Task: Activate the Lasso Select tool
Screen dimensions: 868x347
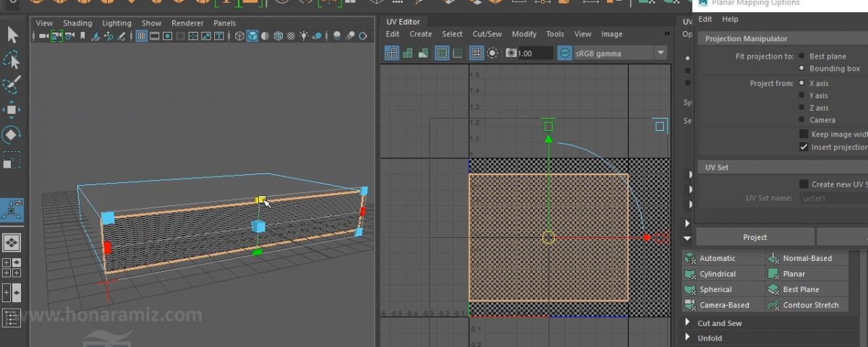Action: [x=12, y=60]
